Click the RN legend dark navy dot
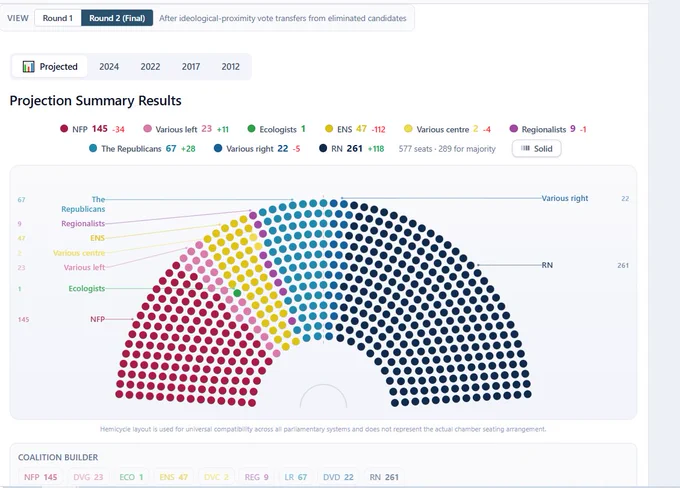The height and width of the screenshot is (488, 680). coord(323,148)
